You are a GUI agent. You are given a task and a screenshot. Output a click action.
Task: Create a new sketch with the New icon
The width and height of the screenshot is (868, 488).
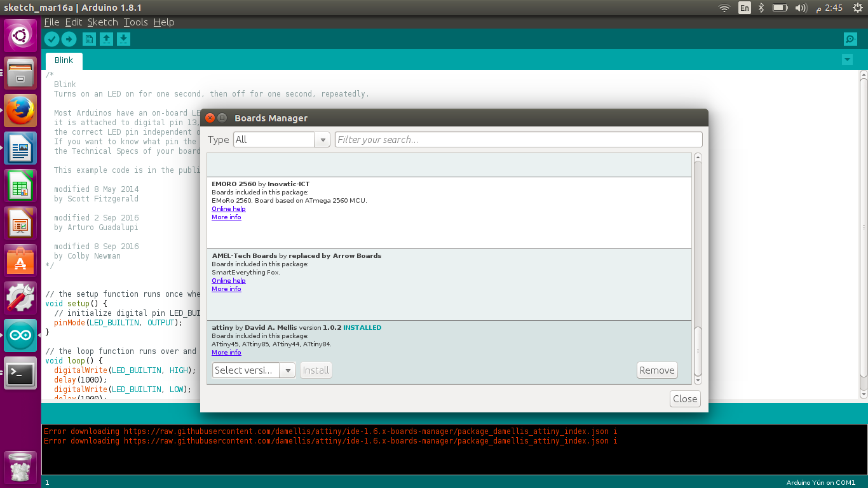(90, 39)
